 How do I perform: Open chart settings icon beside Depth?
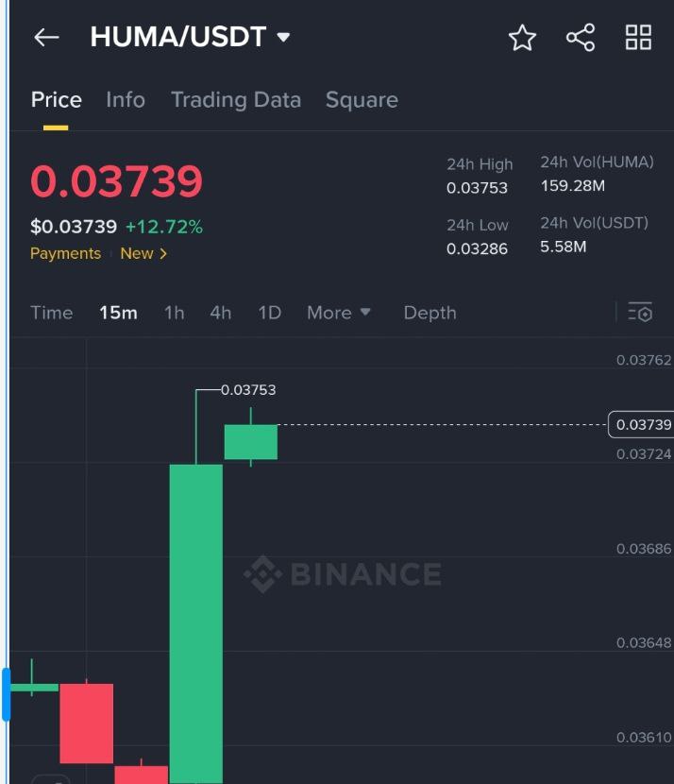(640, 313)
